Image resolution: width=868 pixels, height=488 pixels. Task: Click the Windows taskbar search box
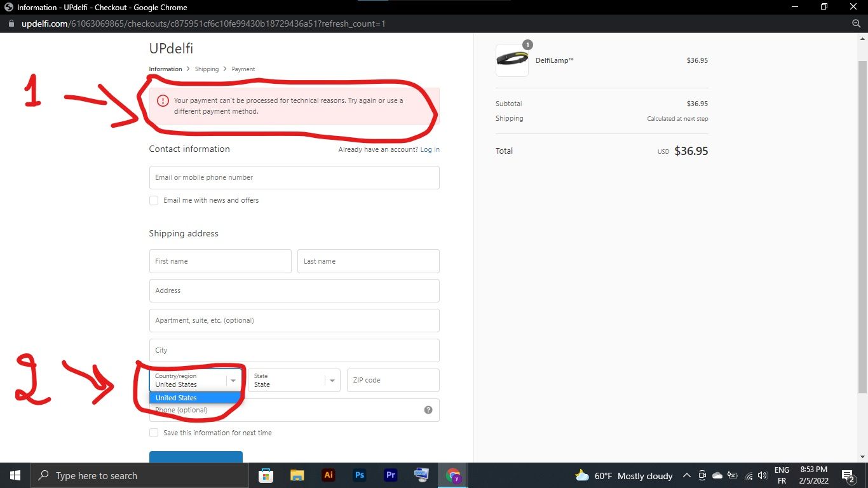139,475
